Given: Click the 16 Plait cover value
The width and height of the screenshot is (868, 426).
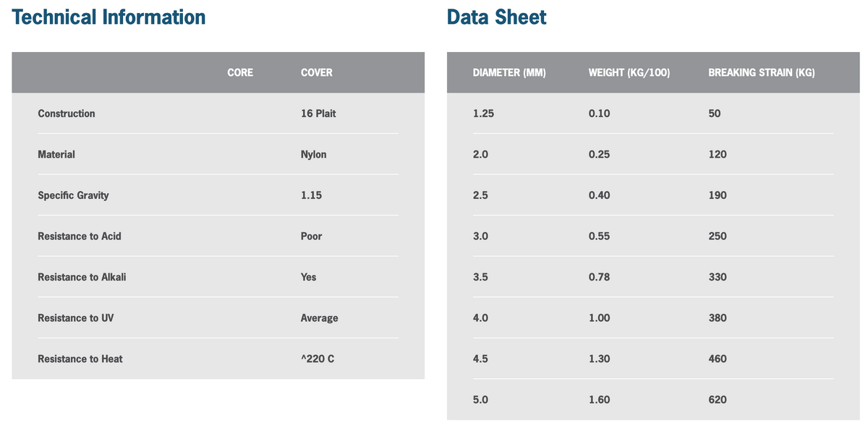Looking at the screenshot, I should pos(318,114).
